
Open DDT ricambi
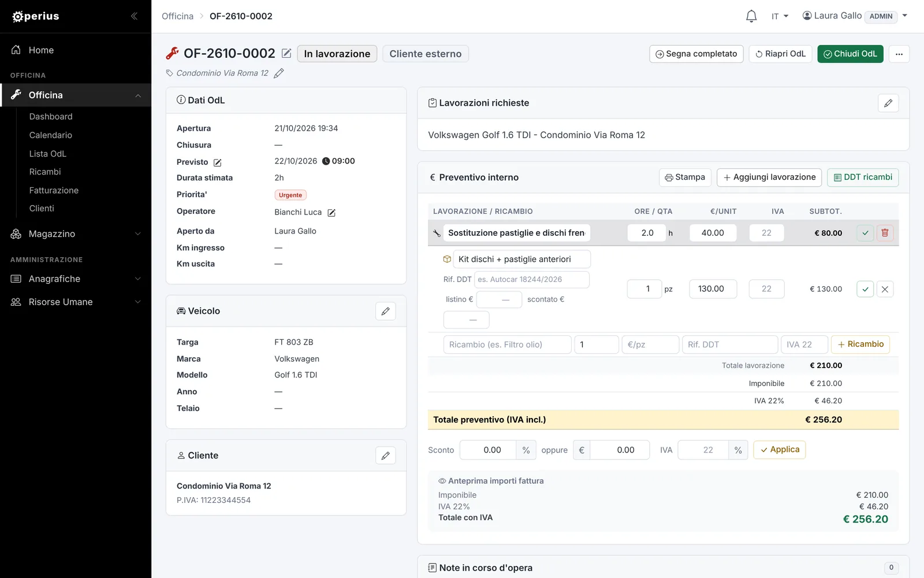coord(863,177)
